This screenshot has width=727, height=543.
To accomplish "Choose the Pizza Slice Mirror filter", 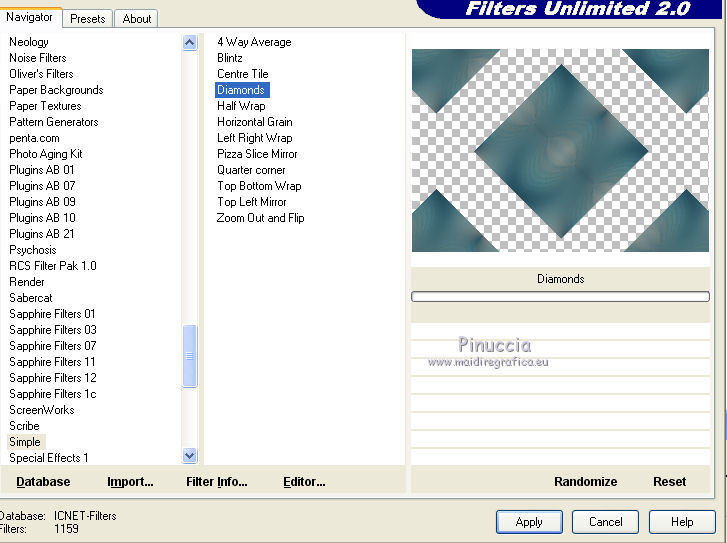I will 257,154.
